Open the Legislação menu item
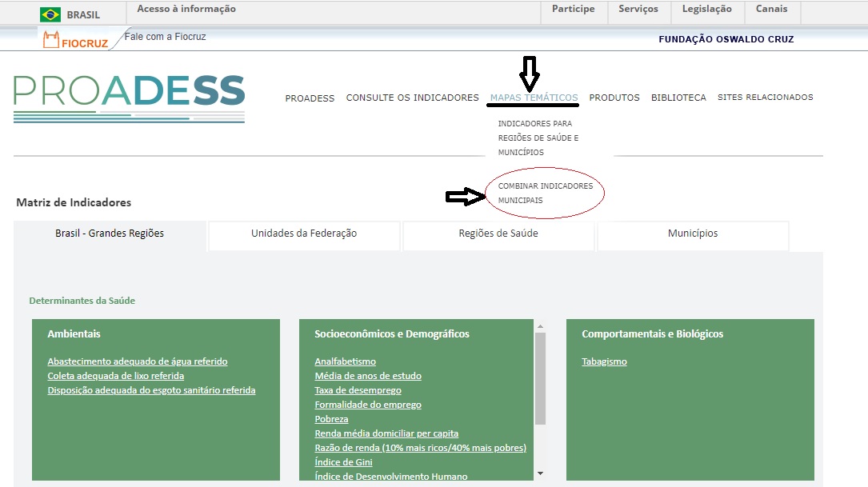The width and height of the screenshot is (868, 487). click(707, 9)
